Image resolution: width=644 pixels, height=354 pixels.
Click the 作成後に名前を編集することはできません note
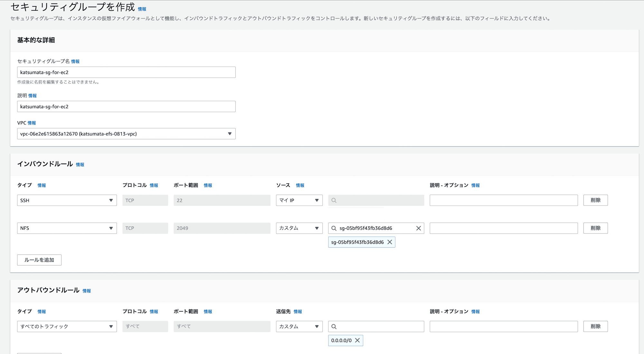coord(58,82)
